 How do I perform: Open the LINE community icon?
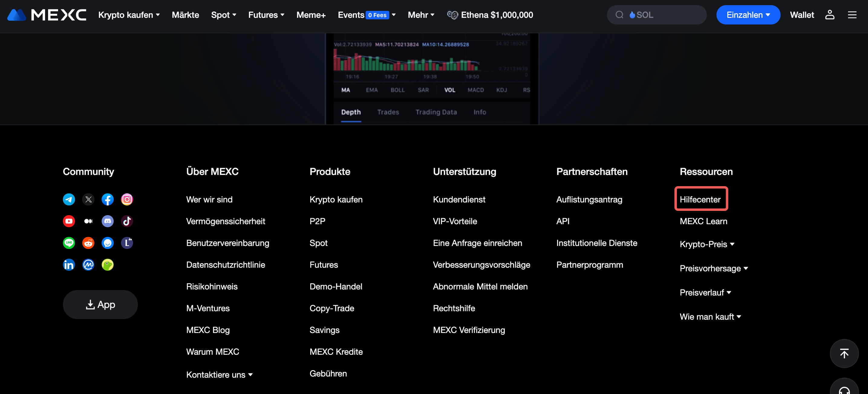[x=69, y=243]
